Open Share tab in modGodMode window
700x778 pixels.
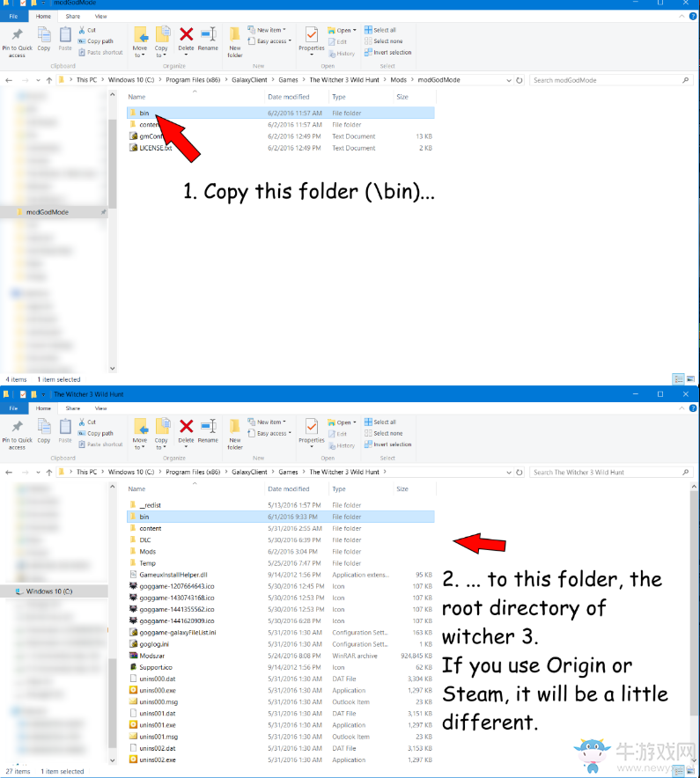(x=72, y=17)
